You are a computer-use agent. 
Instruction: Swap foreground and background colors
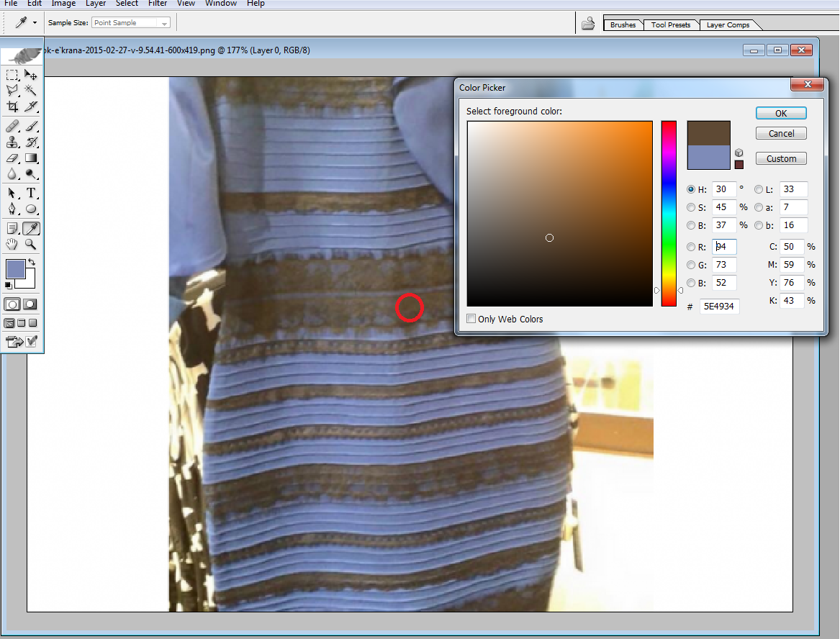coord(32,262)
